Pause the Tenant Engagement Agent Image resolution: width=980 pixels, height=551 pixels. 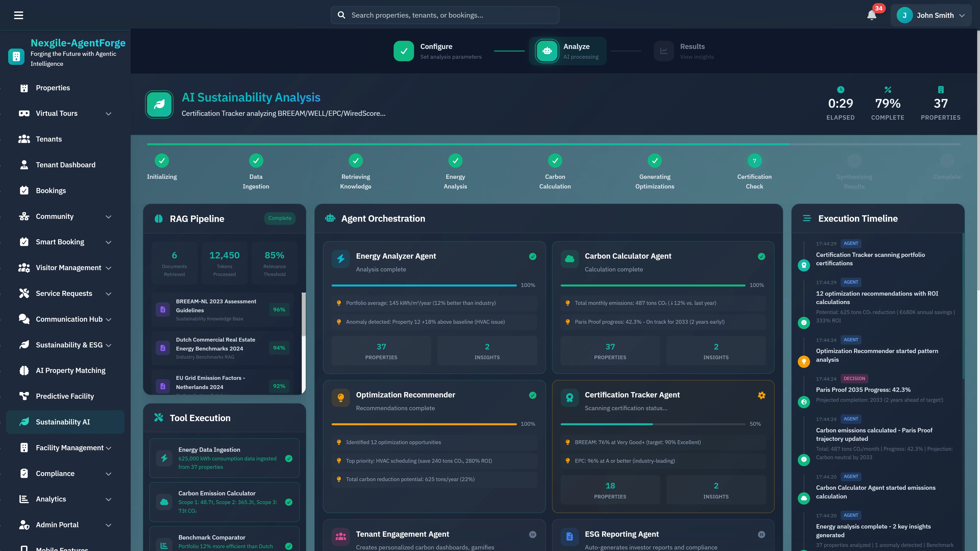pyautogui.click(x=532, y=534)
